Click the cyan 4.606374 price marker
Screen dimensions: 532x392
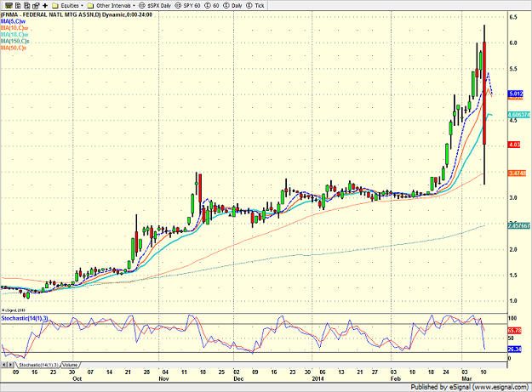point(519,115)
